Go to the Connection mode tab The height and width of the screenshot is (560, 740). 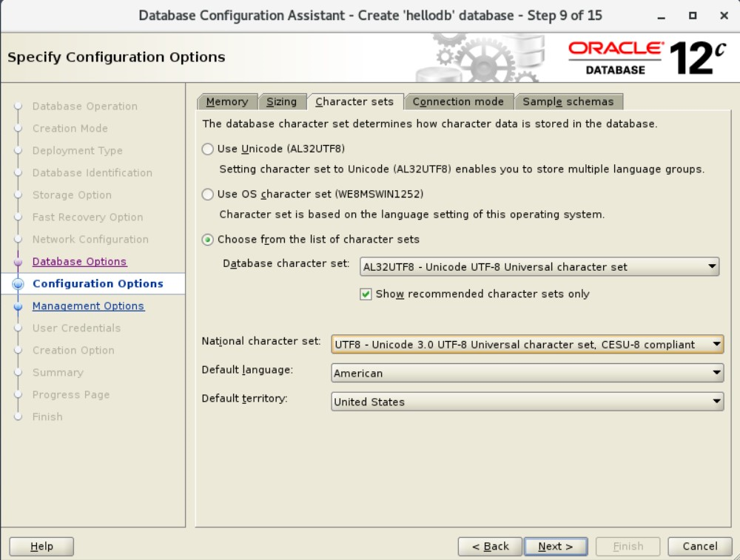pyautogui.click(x=458, y=101)
